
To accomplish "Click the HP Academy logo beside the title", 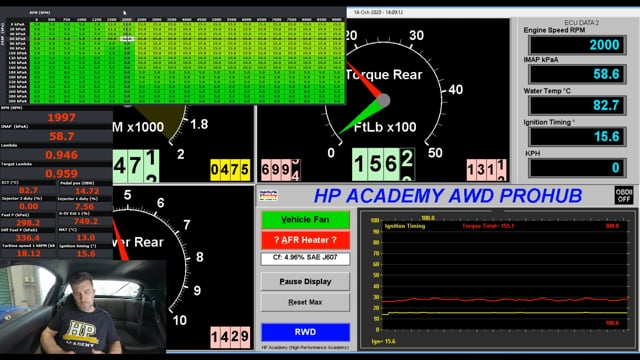I will click(269, 195).
